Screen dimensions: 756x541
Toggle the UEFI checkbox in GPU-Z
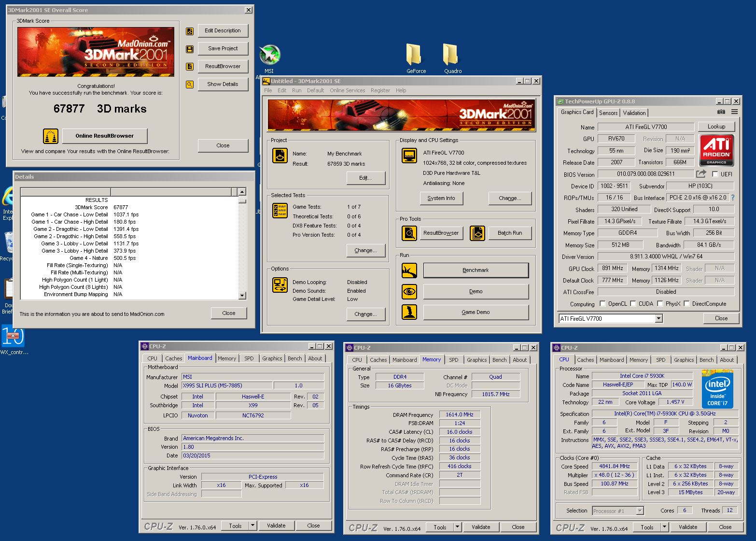[x=715, y=174]
